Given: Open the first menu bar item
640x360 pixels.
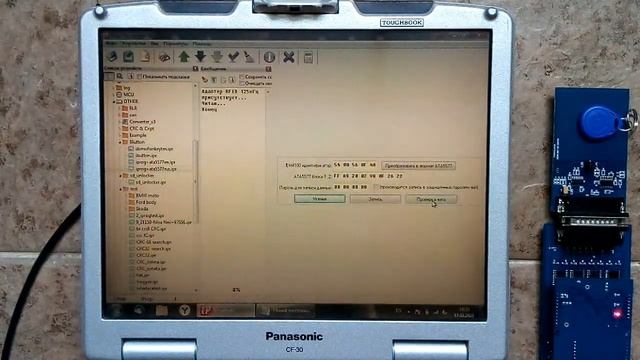Looking at the screenshot, I should point(112,43).
